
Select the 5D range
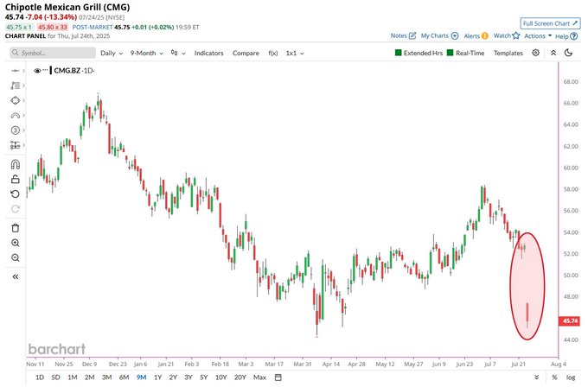click(x=55, y=377)
